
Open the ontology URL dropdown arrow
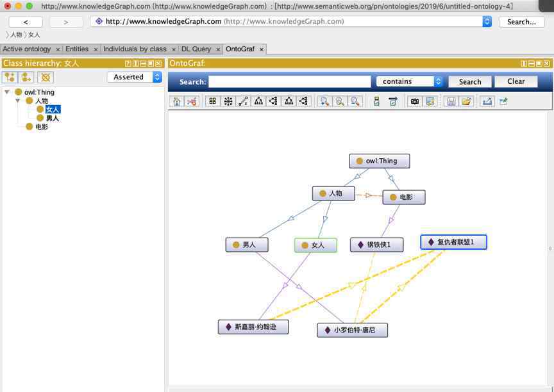click(487, 22)
